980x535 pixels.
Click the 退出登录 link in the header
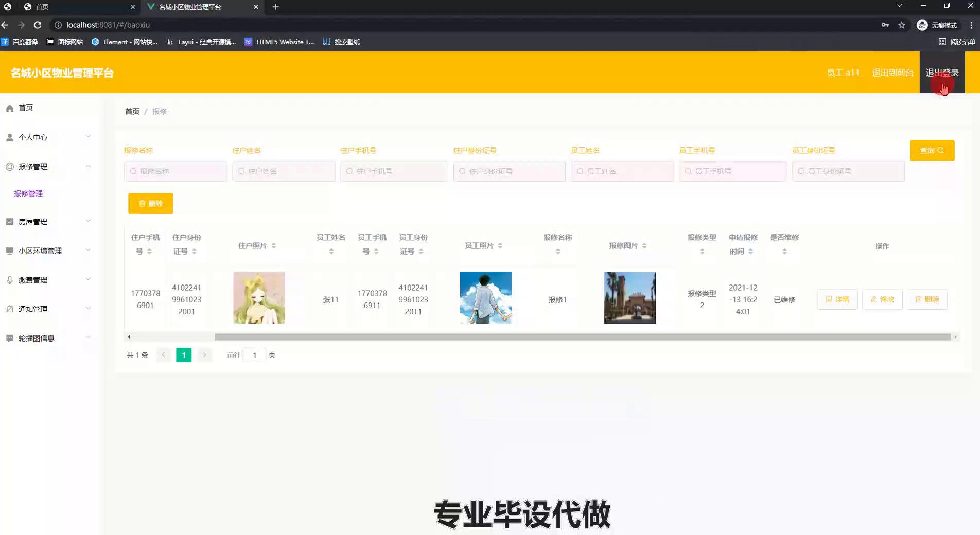[942, 73]
